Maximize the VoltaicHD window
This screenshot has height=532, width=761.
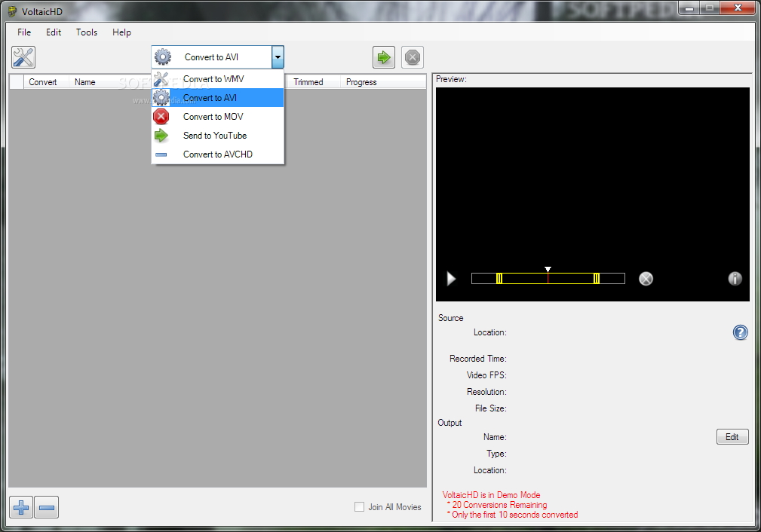pos(710,8)
